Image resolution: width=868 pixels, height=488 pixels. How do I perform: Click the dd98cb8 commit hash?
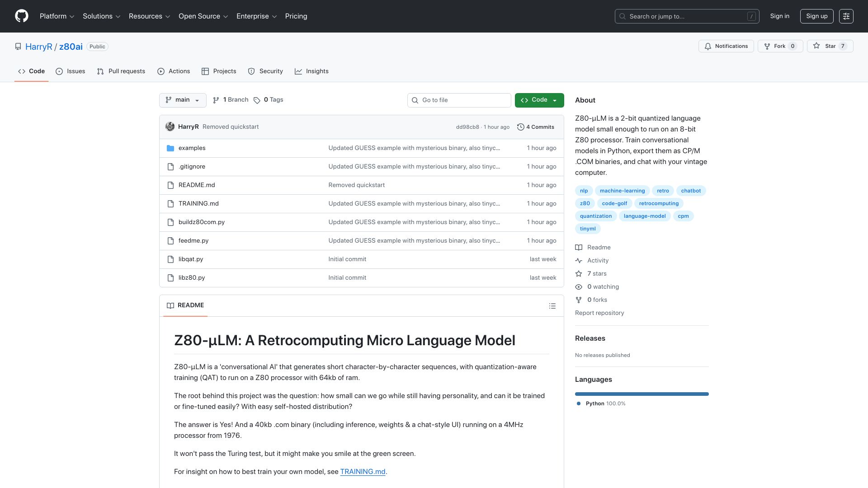pos(467,127)
